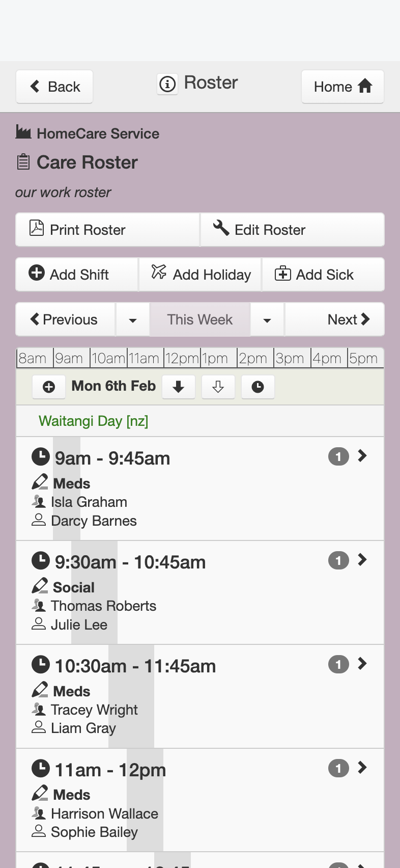Expand the 9am - 9:45am shift chevron

[x=362, y=456]
